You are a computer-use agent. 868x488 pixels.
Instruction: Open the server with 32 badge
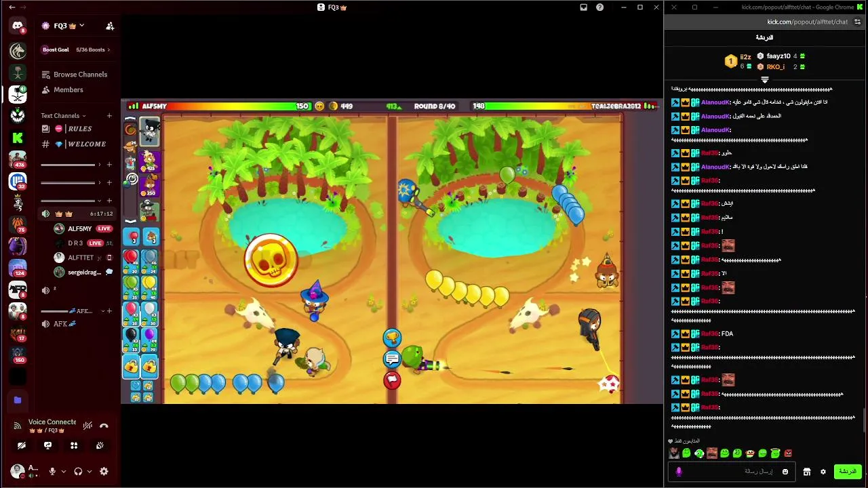pos(18,181)
